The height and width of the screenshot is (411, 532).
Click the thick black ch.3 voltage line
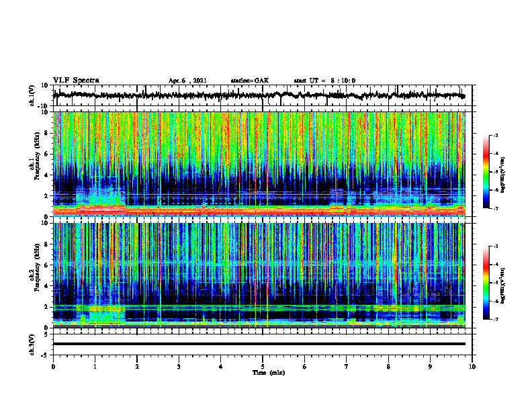(259, 344)
